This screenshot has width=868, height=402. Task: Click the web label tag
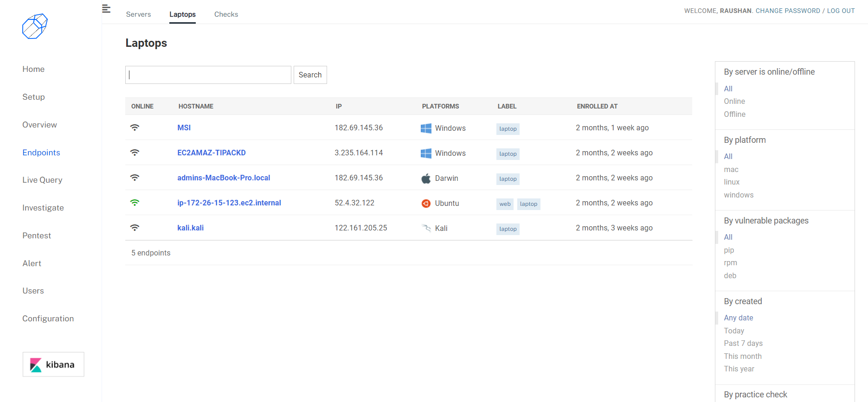505,204
